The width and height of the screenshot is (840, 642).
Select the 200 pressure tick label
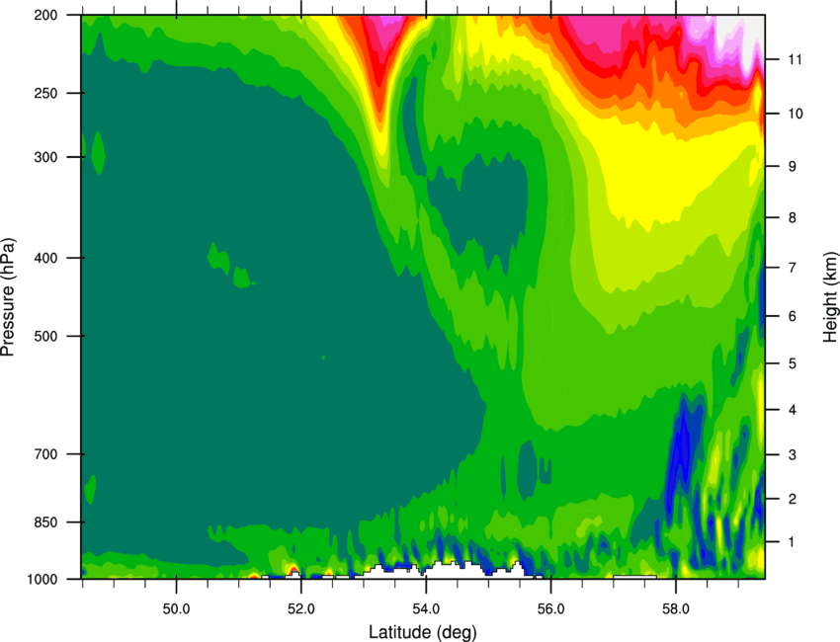pyautogui.click(x=45, y=16)
